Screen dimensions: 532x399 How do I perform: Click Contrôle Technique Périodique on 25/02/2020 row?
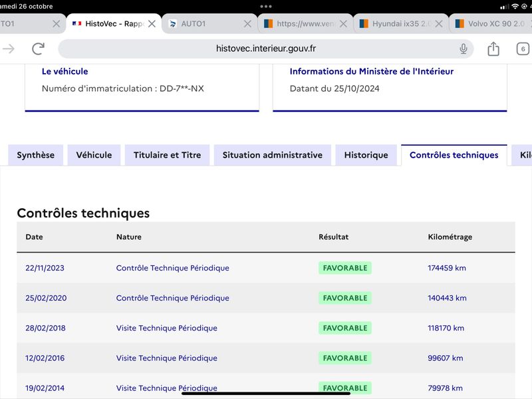pos(173,298)
